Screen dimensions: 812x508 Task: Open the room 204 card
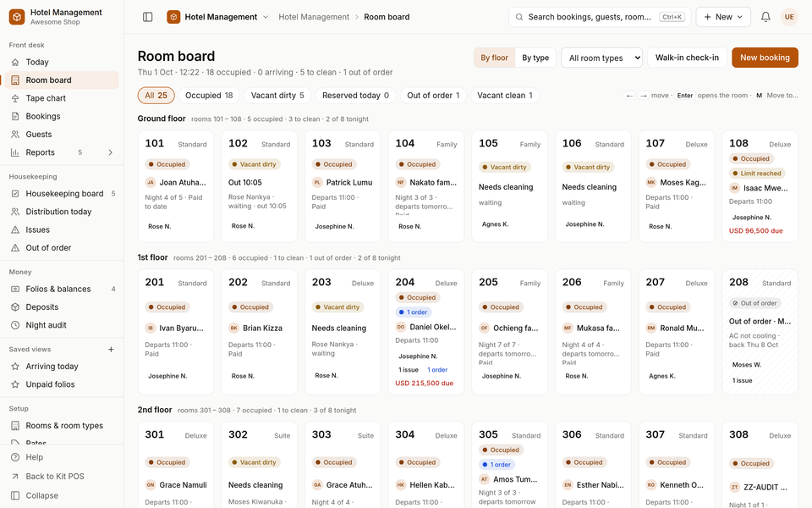pos(426,332)
